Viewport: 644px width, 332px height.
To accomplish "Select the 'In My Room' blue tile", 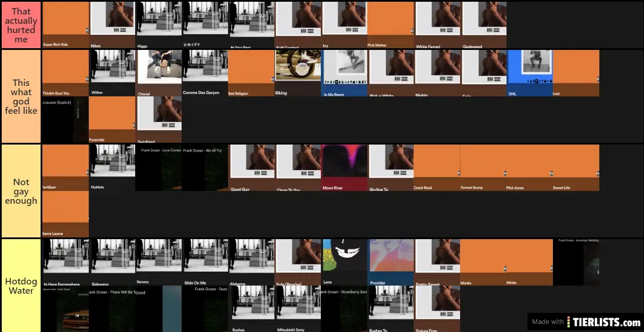I will click(344, 73).
